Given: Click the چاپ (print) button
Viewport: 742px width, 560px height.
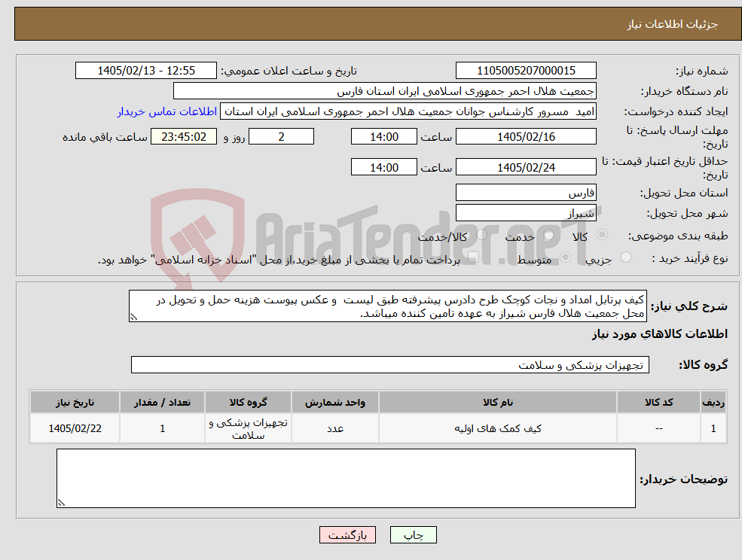Looking at the screenshot, I should 413,535.
